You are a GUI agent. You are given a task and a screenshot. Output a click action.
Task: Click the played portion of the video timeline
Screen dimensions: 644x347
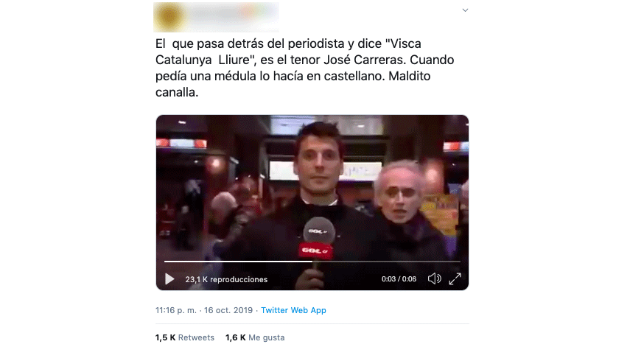pos(238,262)
